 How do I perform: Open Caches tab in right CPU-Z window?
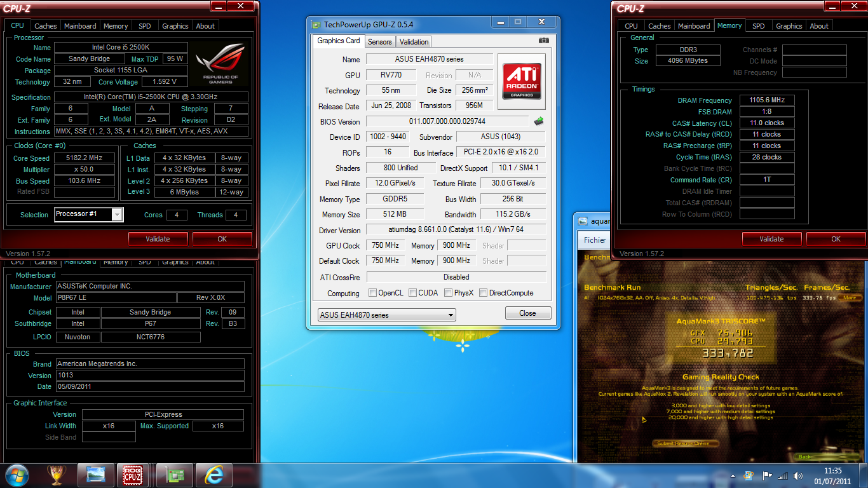click(660, 26)
